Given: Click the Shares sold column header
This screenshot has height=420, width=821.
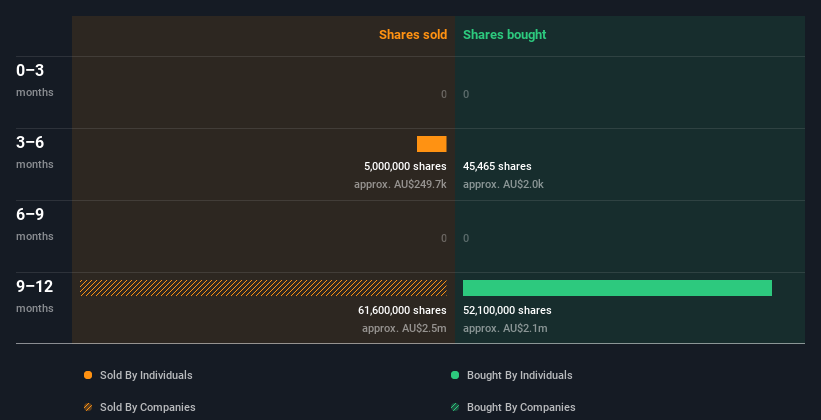Looking at the screenshot, I should [413, 35].
